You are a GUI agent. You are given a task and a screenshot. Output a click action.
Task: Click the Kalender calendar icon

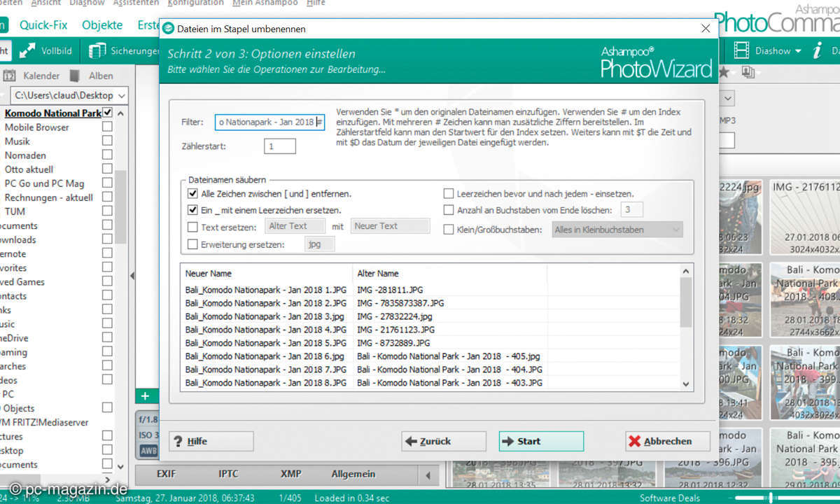[10, 76]
